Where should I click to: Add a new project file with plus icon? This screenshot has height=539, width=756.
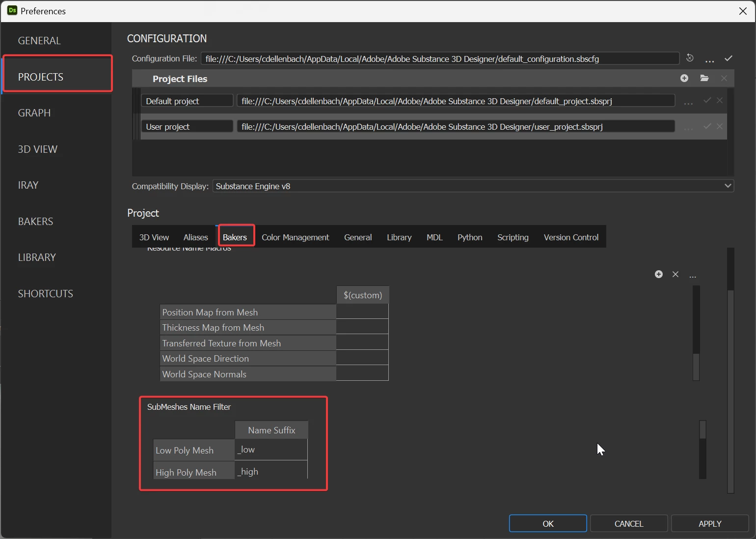point(684,78)
